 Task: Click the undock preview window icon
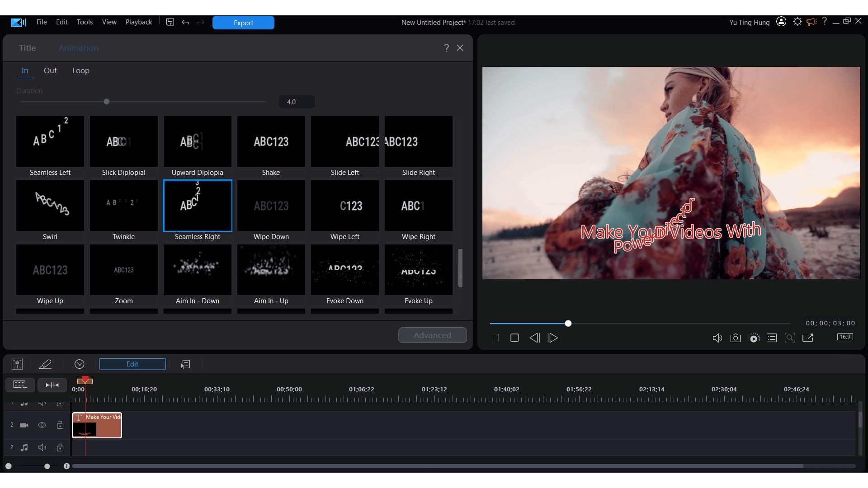(808, 338)
